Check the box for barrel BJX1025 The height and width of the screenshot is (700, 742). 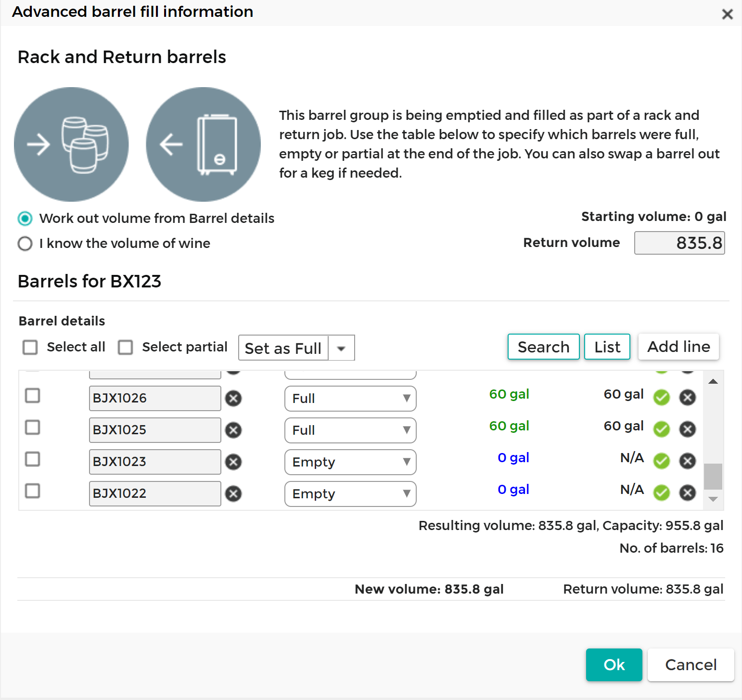point(32,428)
